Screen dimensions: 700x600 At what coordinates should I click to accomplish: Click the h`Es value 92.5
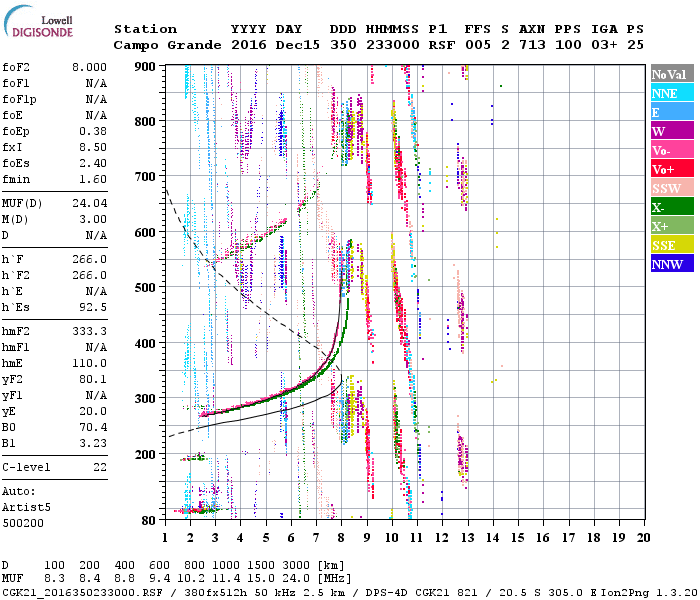(x=93, y=308)
